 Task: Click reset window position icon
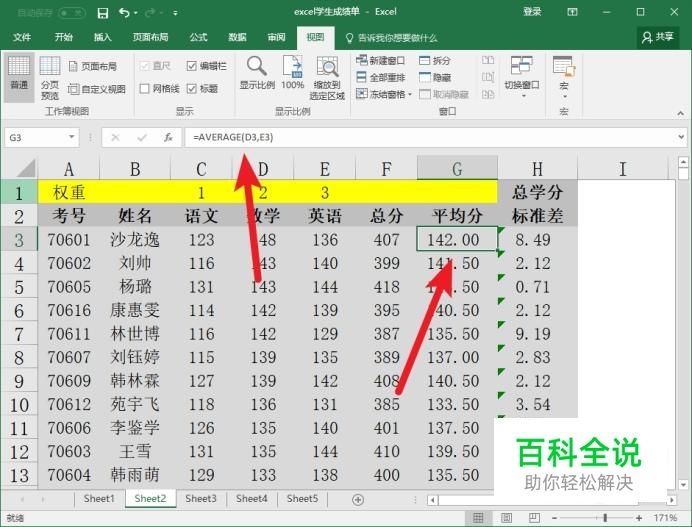tap(488, 94)
